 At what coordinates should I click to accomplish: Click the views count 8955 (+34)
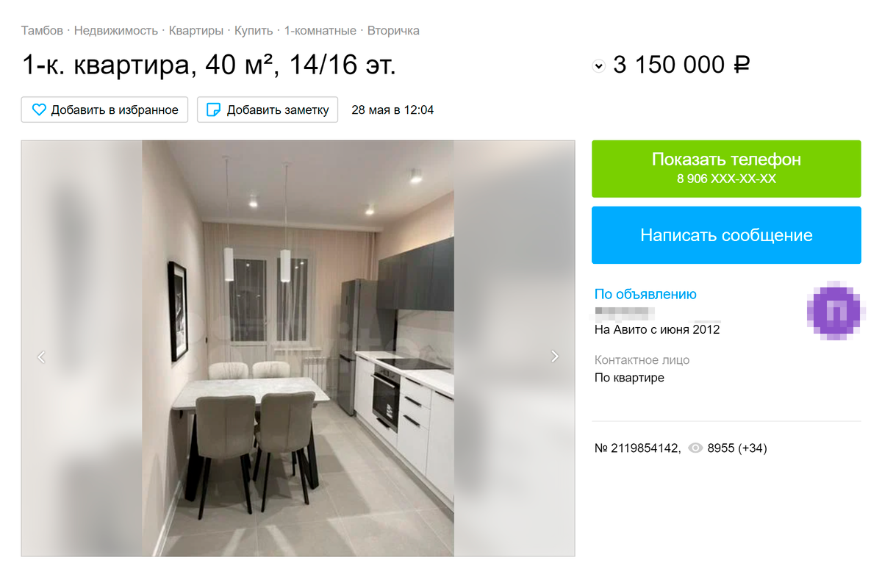click(x=737, y=448)
